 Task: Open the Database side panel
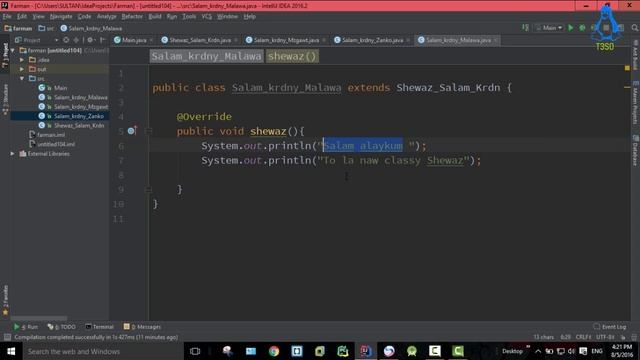635,150
